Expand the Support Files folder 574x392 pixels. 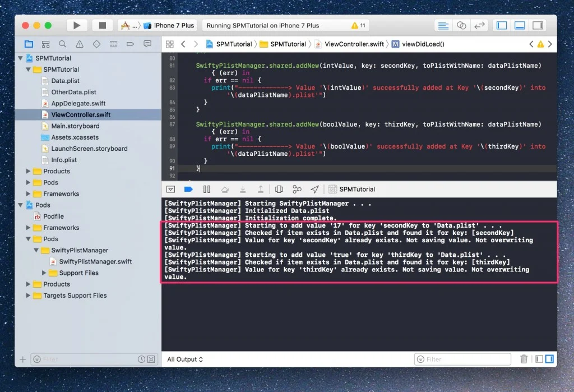pos(44,273)
